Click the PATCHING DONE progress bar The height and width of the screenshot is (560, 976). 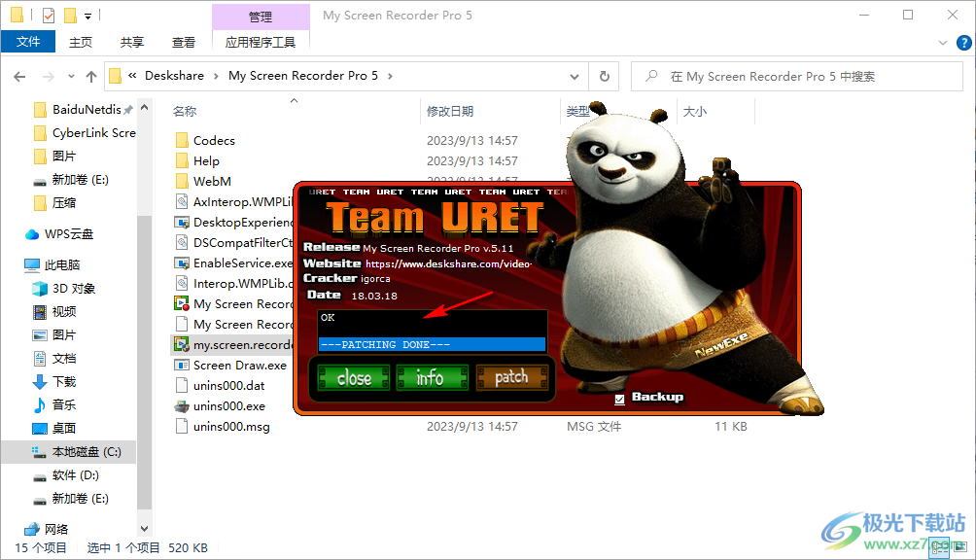(431, 344)
